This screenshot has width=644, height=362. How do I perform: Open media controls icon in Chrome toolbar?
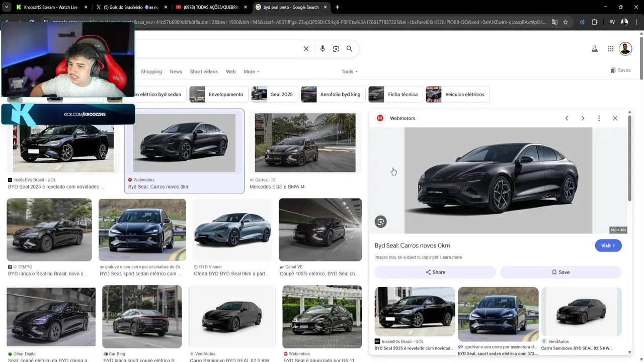[x=612, y=22]
